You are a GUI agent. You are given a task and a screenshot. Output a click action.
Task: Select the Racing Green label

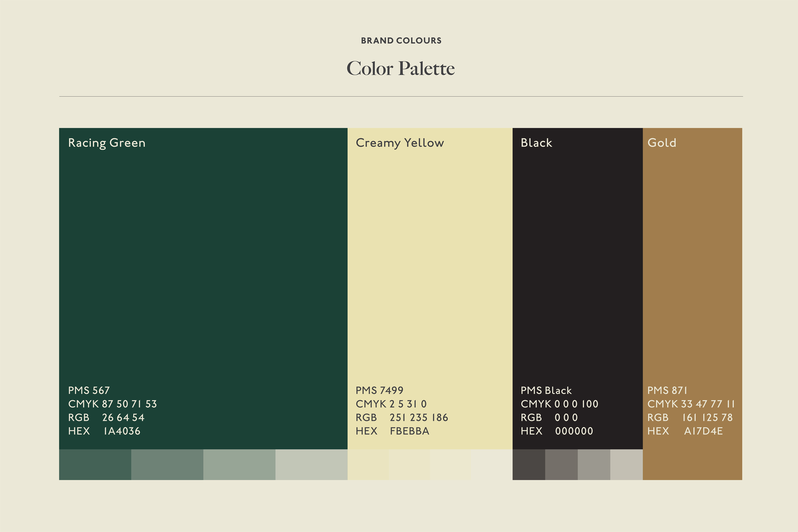(x=107, y=143)
